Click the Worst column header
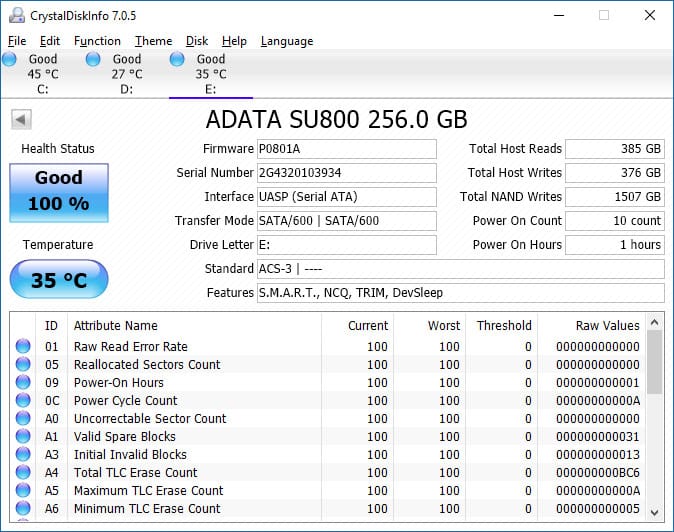Viewport: 674px width, 532px height. (x=429, y=326)
